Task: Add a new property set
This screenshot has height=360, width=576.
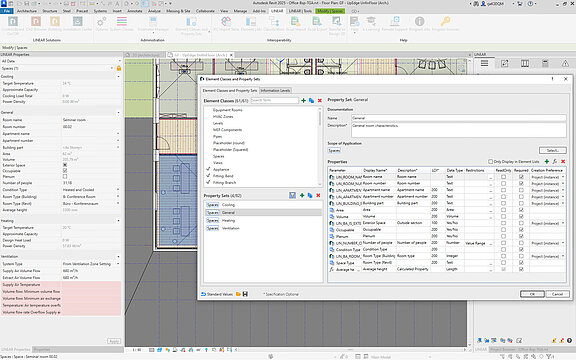Action: [x=302, y=195]
